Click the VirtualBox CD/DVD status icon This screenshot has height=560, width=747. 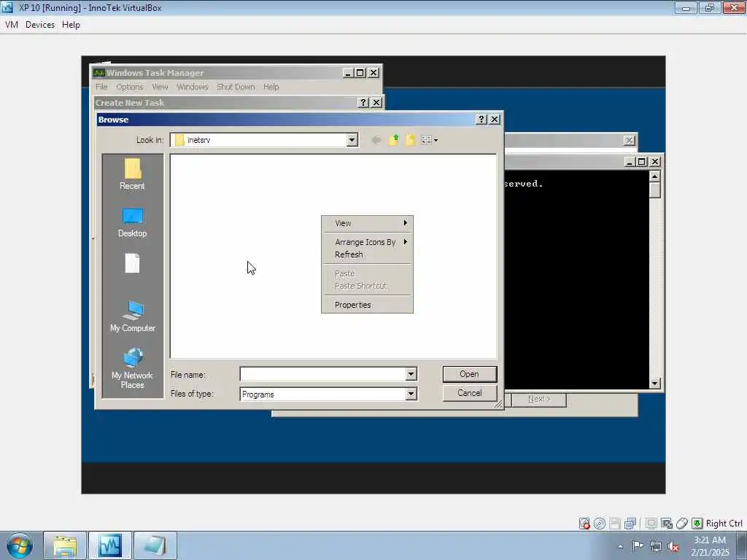tap(600, 524)
